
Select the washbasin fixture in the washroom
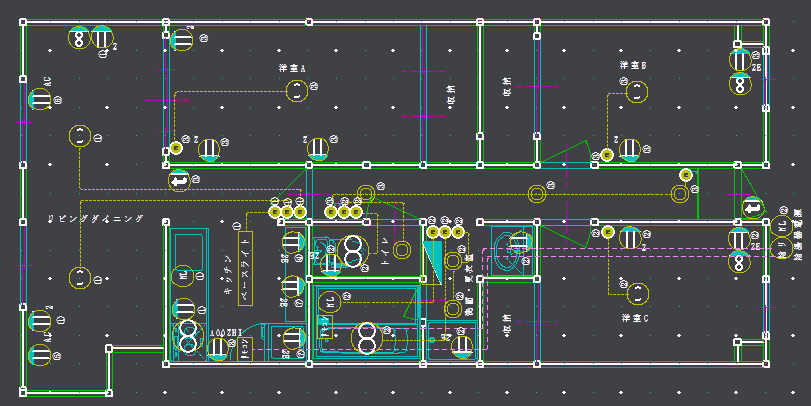click(508, 251)
